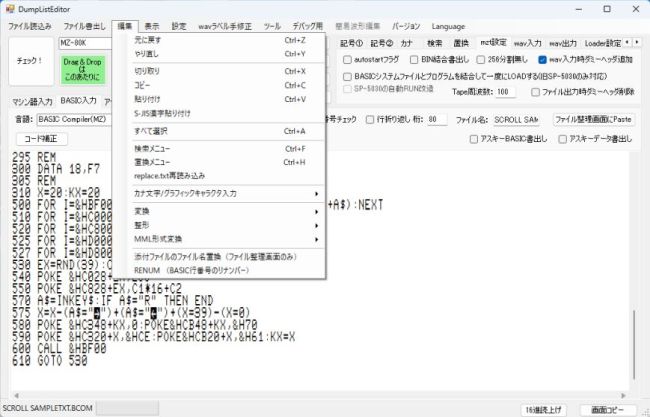Click the horizontal scrollbar right arrow
The height and width of the screenshot is (417, 650).
(623, 395)
